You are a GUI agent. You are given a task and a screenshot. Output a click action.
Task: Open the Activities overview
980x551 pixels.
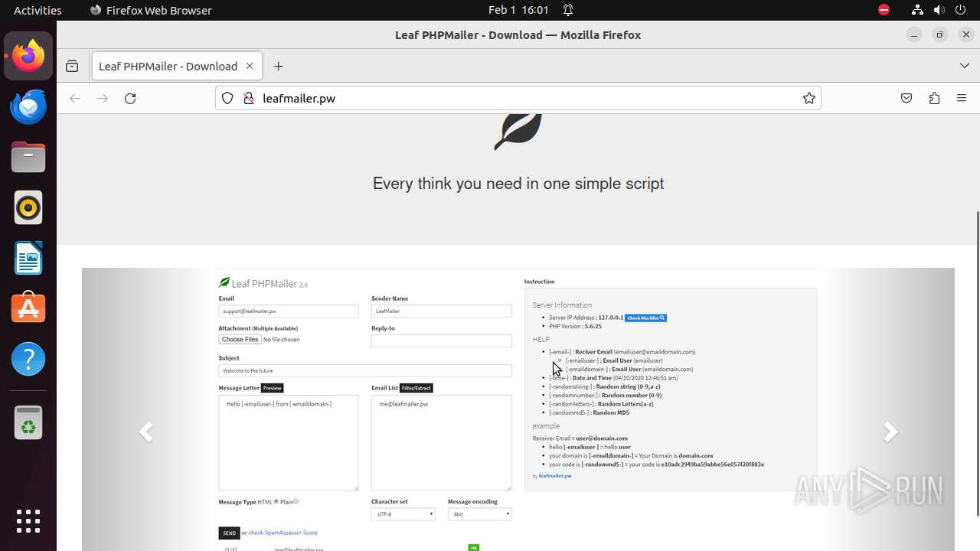tap(38, 10)
